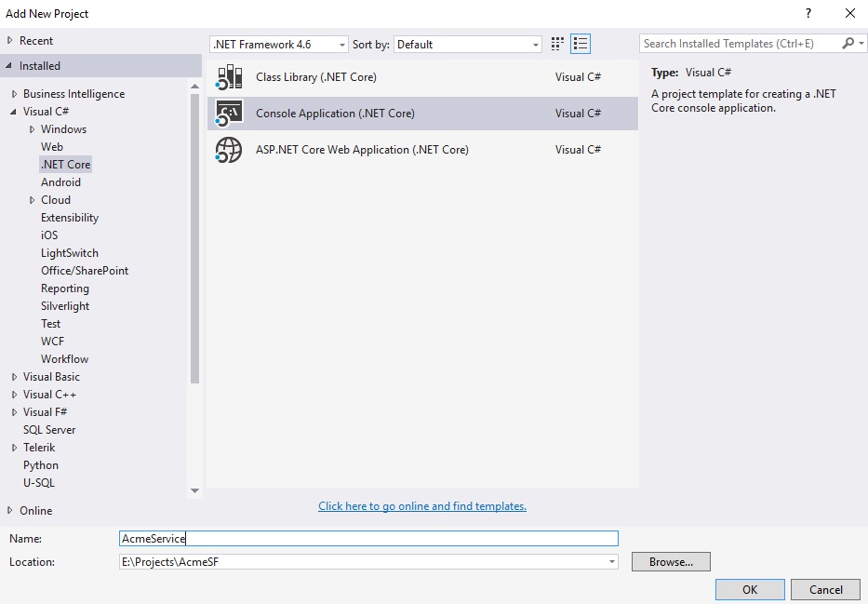Screen dimensions: 868x604
Task: Select the iOS category
Action: [x=49, y=235]
